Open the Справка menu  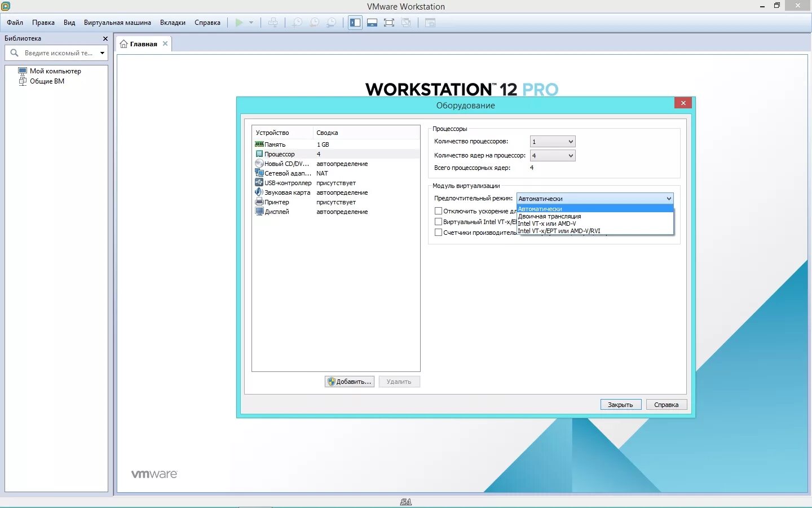click(208, 23)
